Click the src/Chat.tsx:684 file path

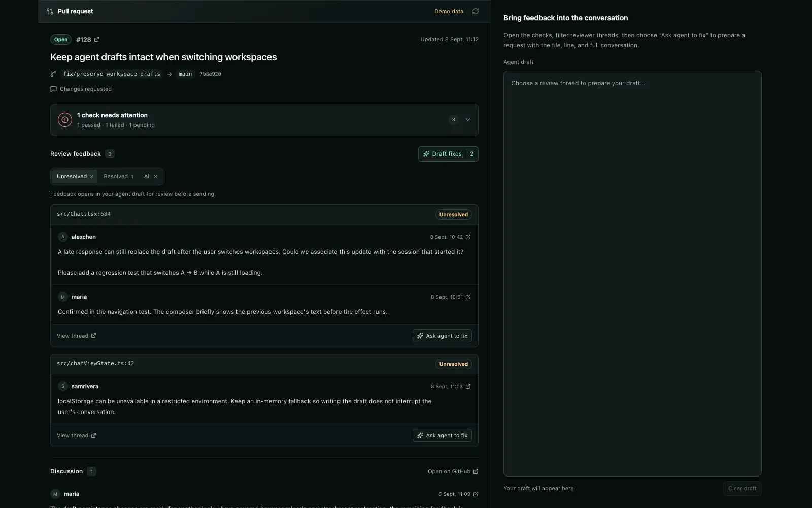[84, 214]
